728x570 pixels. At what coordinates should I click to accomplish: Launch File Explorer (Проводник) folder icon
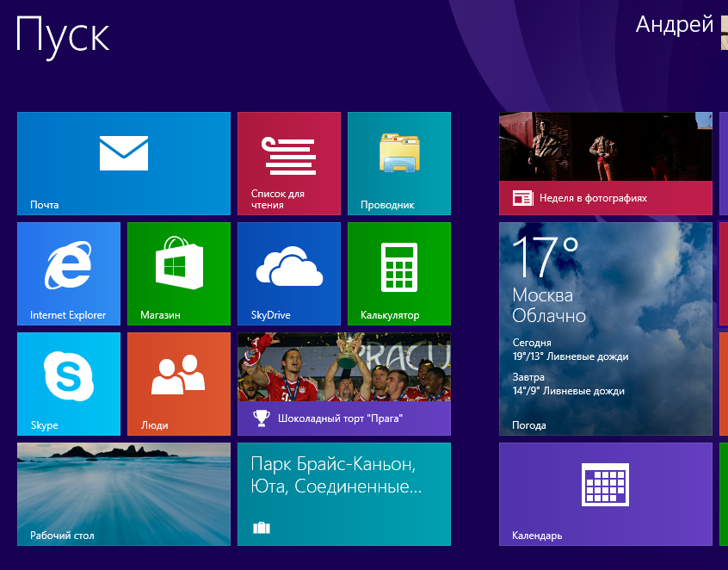point(399,153)
